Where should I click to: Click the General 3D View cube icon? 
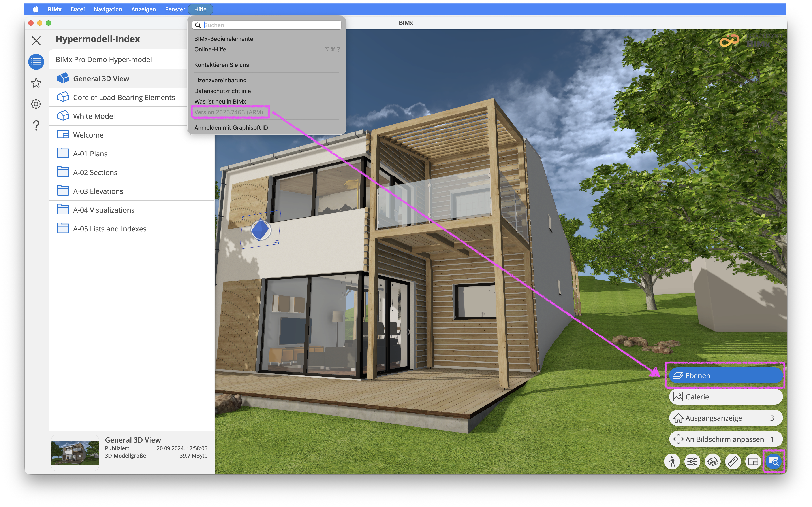coord(63,78)
